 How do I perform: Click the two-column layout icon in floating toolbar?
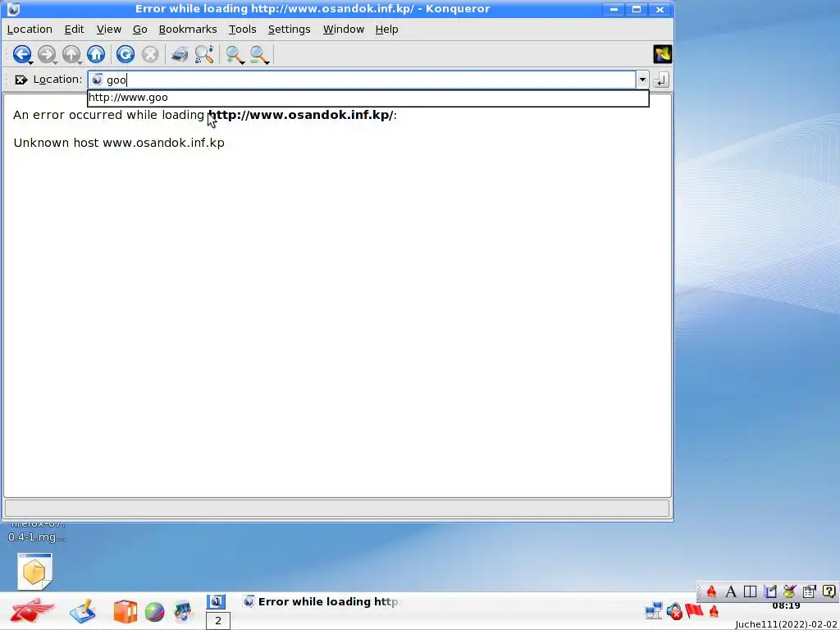[750, 591]
